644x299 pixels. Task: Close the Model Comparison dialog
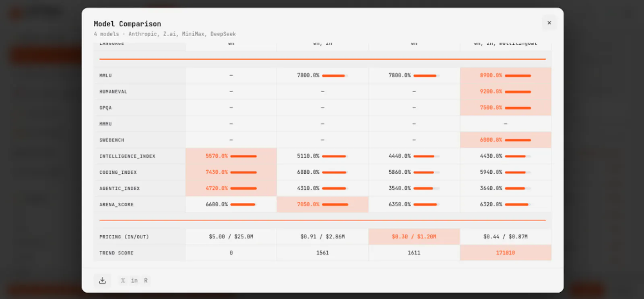(x=549, y=23)
